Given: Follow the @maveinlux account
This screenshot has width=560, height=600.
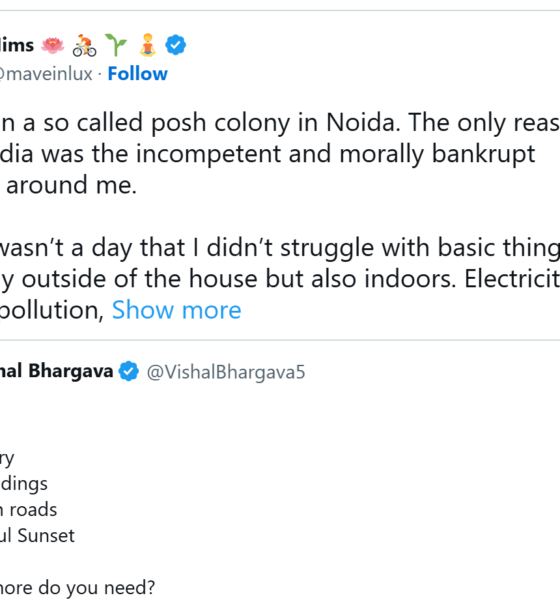Looking at the screenshot, I should tap(138, 73).
